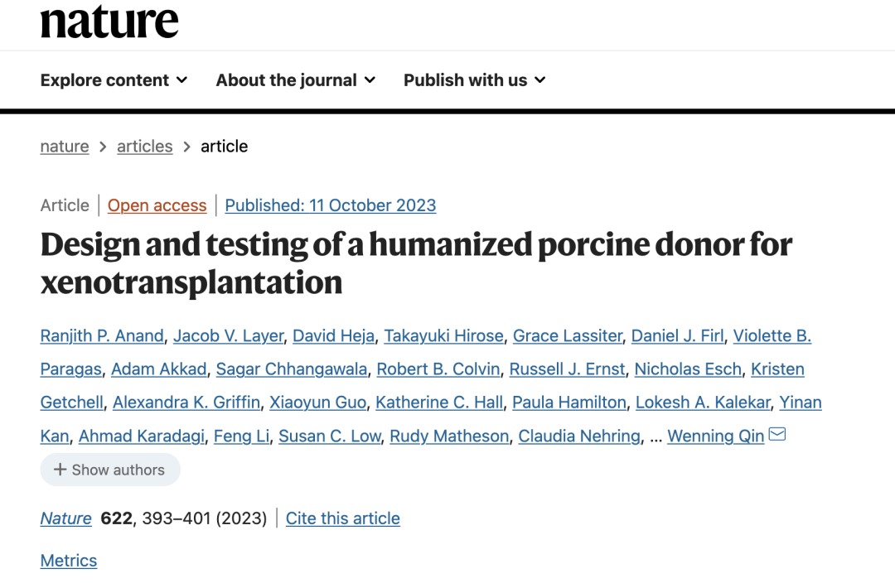Click Cite this article link
The height and width of the screenshot is (588, 895).
[343, 518]
